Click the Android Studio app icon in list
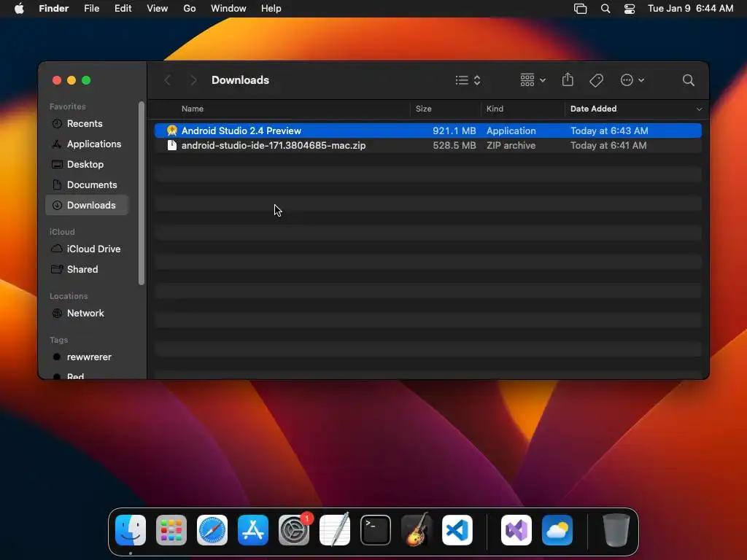 tap(172, 131)
